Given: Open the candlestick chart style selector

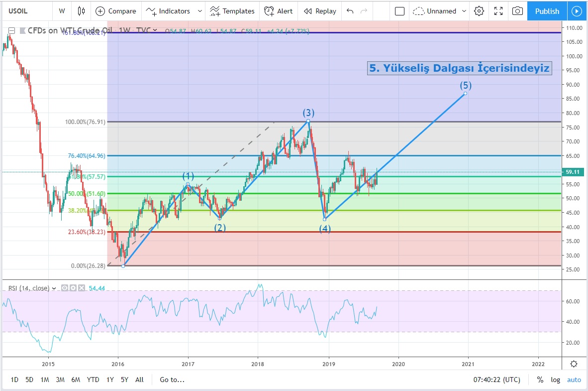Looking at the screenshot, I should click(x=82, y=11).
